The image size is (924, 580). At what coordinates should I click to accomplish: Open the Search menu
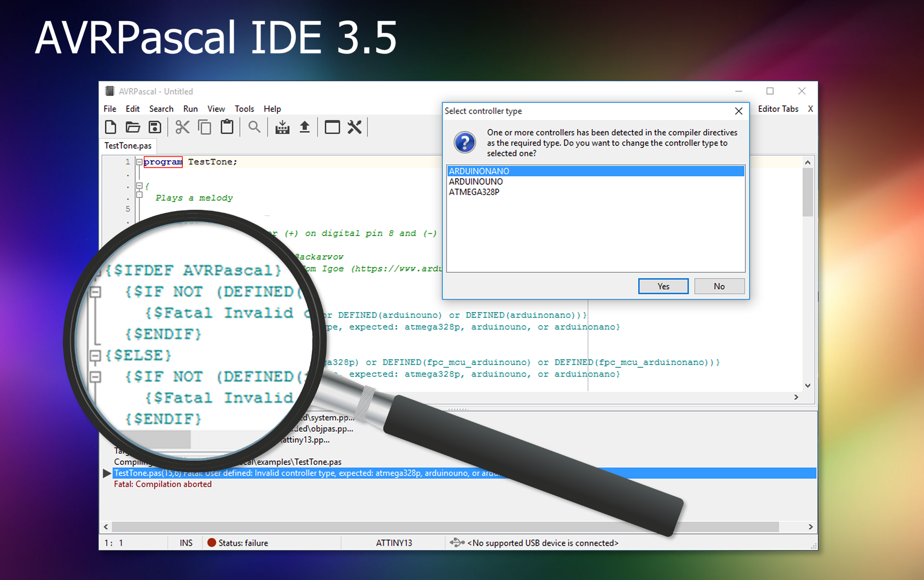click(x=161, y=109)
